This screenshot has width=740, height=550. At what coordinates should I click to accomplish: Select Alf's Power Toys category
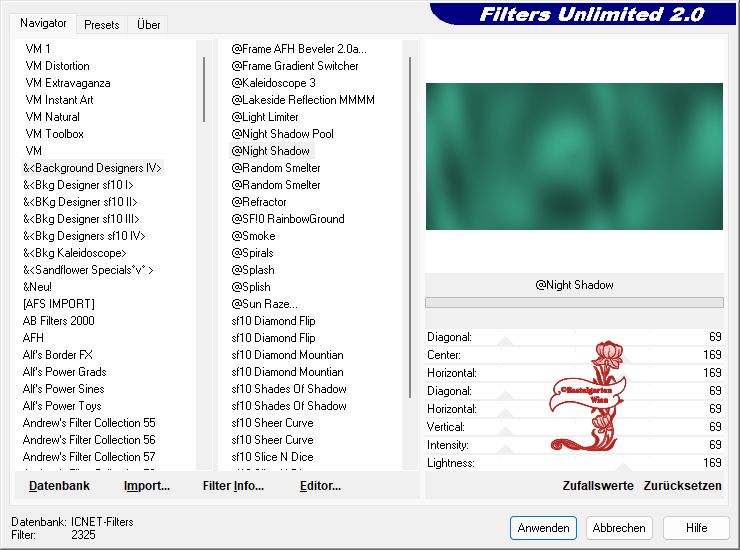(x=62, y=406)
